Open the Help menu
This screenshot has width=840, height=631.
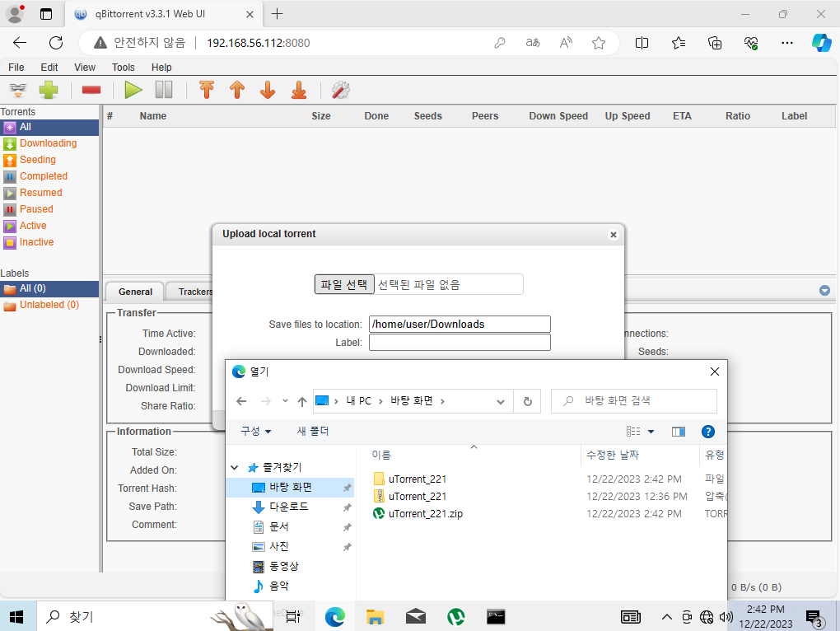coord(161,67)
